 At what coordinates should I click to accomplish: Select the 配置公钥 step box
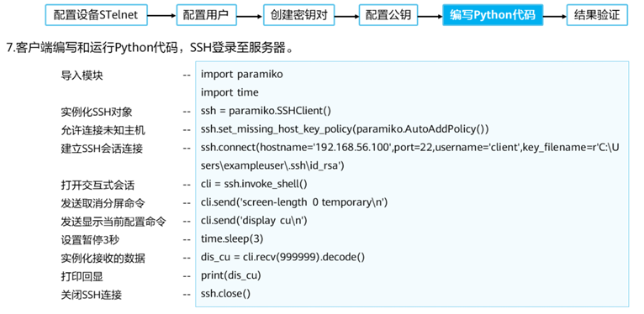pos(388,16)
